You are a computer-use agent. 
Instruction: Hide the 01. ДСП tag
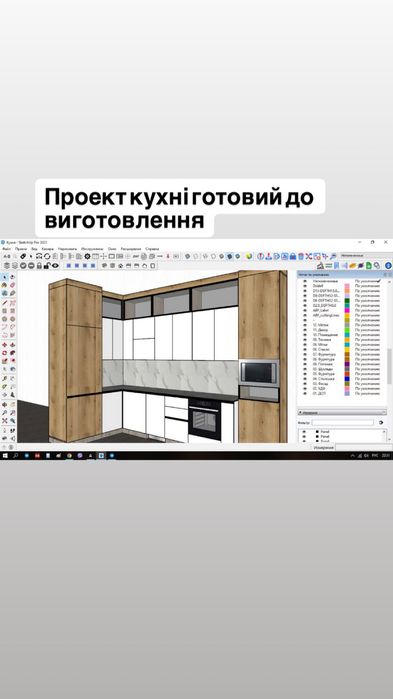pos(305,394)
